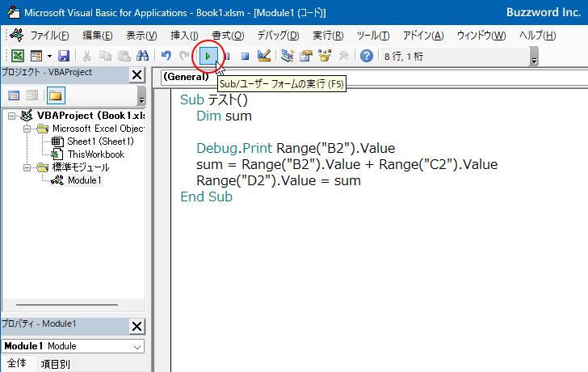Open the Project Explorer toolbar icon

tap(288, 56)
